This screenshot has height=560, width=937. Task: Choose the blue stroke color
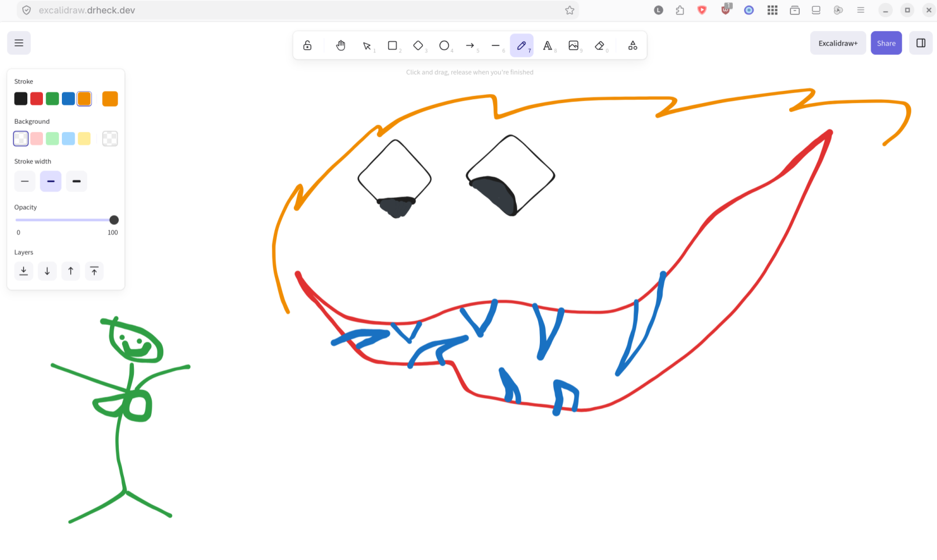pyautogui.click(x=69, y=99)
